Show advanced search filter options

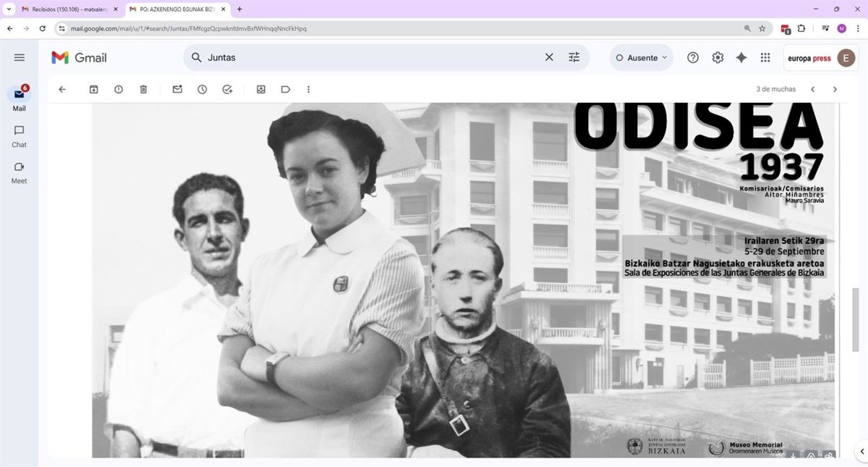click(574, 57)
